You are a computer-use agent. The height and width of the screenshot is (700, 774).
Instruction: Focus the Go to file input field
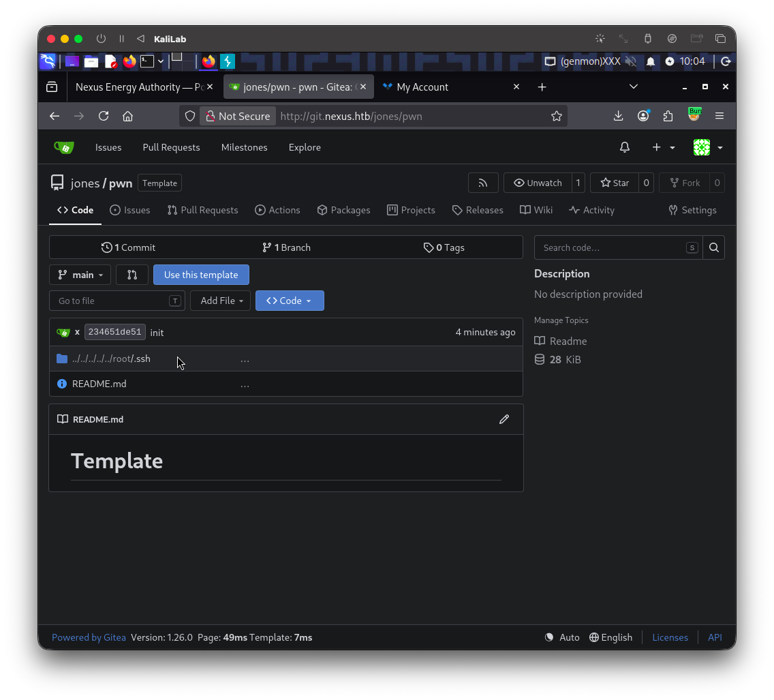117,301
